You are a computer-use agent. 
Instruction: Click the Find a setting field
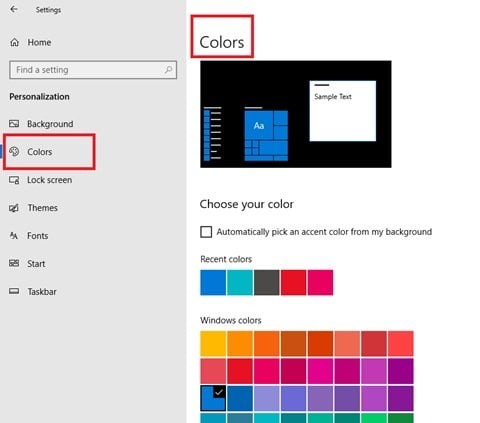(93, 70)
